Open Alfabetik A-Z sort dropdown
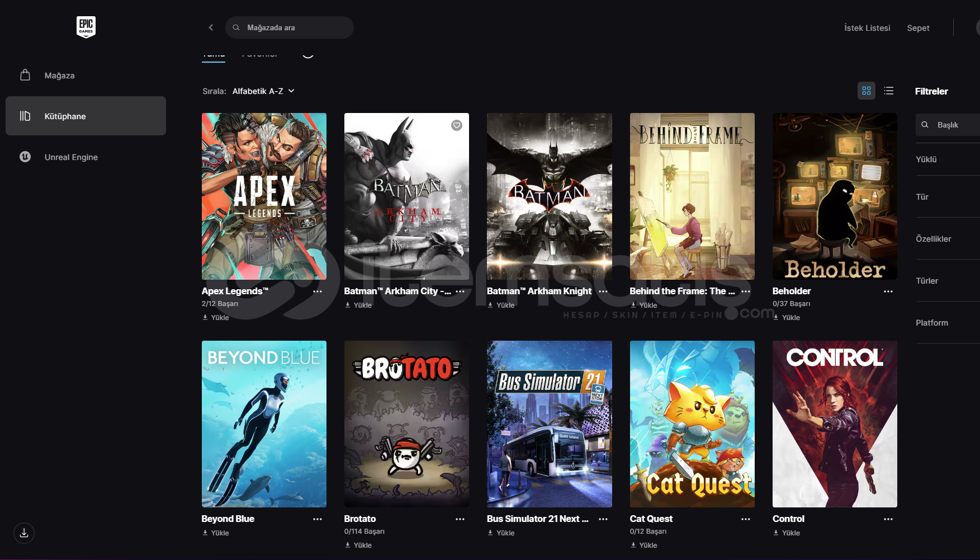This screenshot has height=560, width=980. point(263,91)
